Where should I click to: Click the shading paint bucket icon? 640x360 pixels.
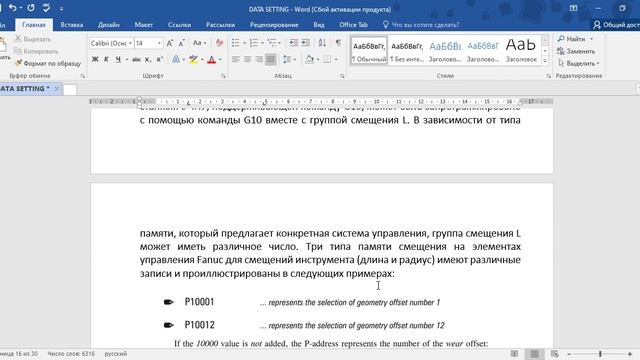point(309,60)
